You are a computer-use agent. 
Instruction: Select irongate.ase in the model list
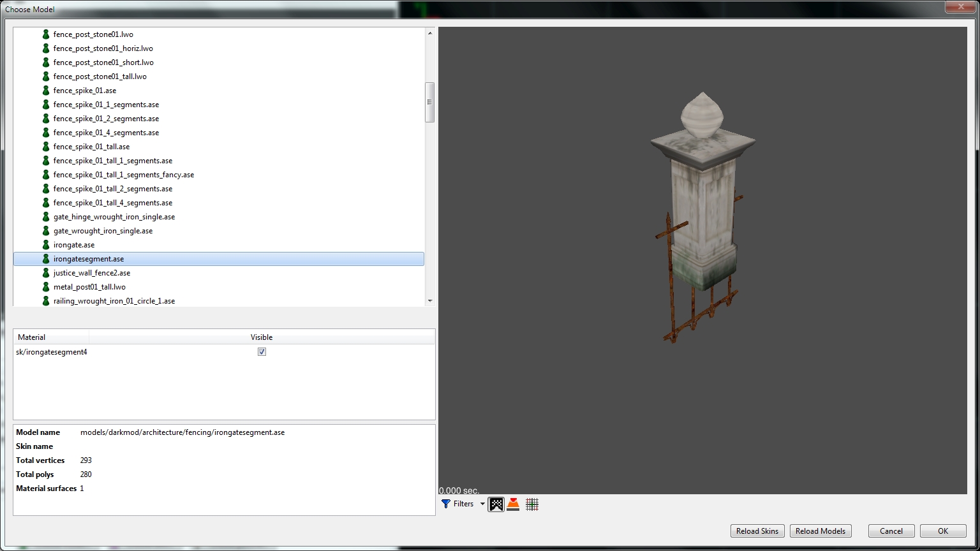(x=74, y=245)
